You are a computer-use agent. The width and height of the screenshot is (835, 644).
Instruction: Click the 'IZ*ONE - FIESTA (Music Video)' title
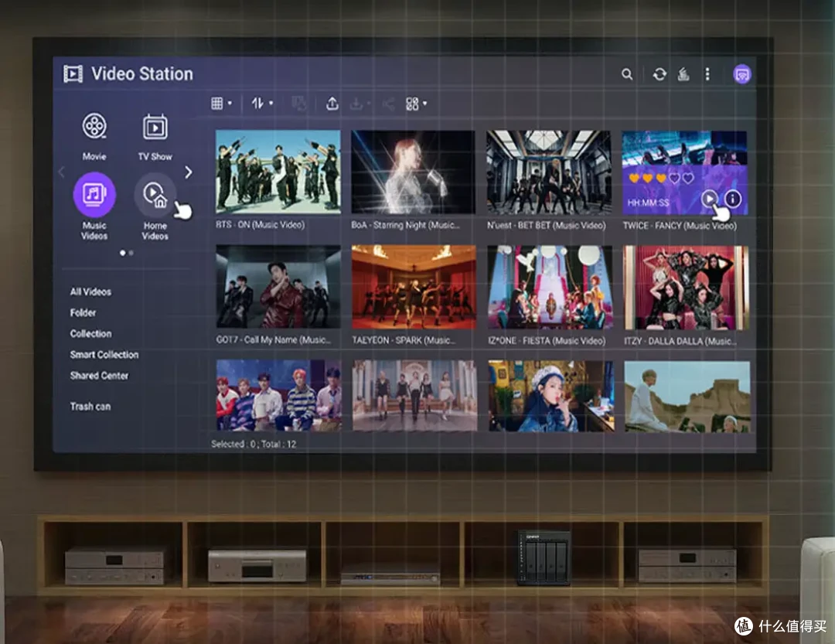547,341
